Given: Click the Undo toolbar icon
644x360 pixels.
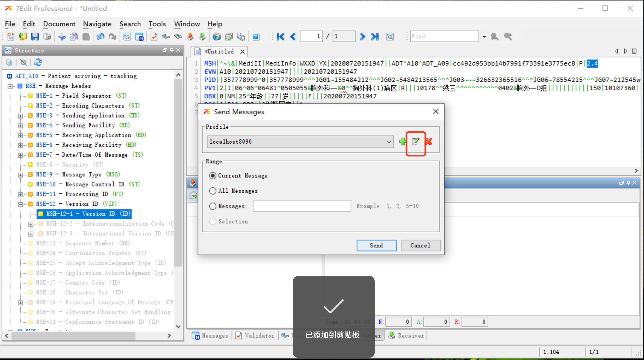Looking at the screenshot, I should click(100, 37).
